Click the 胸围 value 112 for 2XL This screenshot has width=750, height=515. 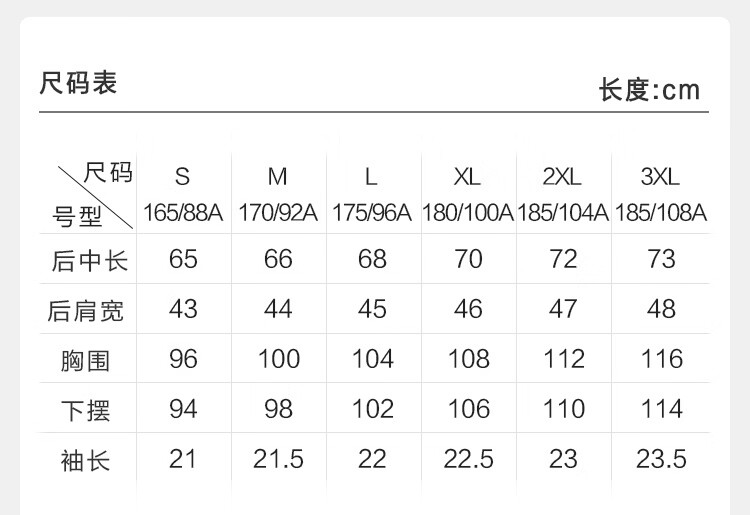(563, 359)
